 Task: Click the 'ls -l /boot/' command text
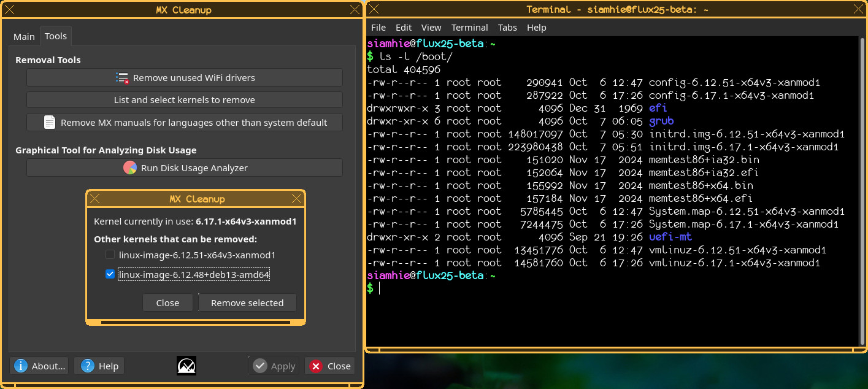[415, 56]
